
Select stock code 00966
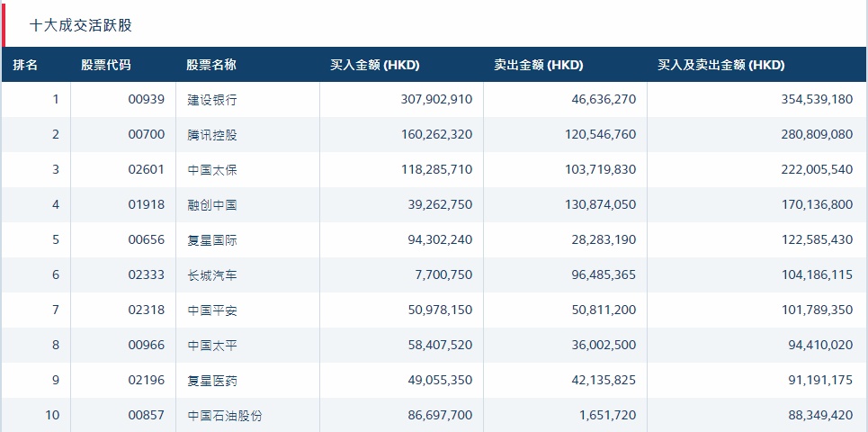[x=147, y=346]
